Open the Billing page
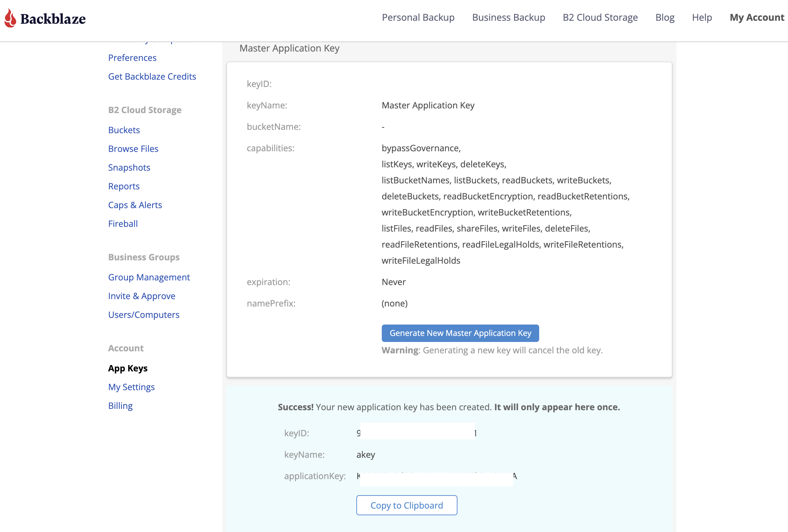The width and height of the screenshot is (788, 532). click(120, 406)
